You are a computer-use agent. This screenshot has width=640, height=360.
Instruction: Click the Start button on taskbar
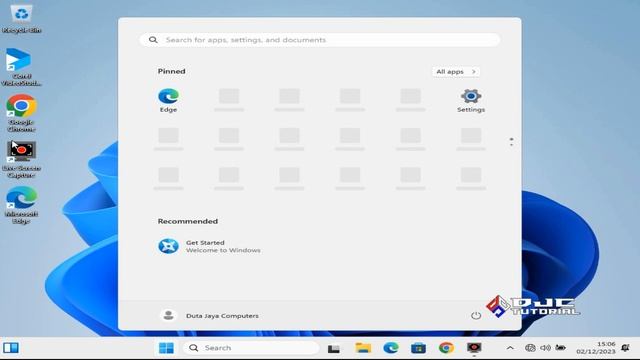(166, 348)
